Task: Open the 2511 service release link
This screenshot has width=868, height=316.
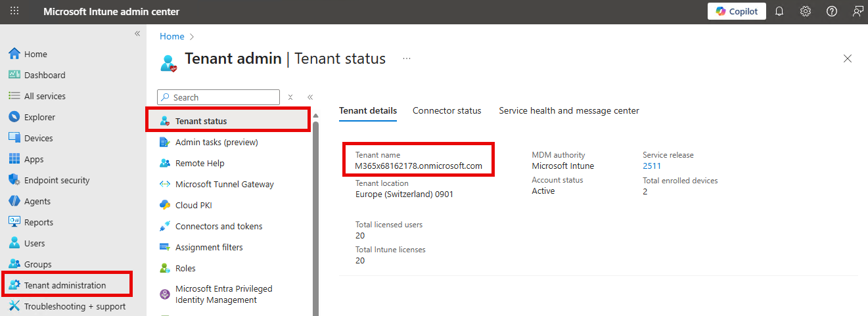Action: [x=652, y=166]
